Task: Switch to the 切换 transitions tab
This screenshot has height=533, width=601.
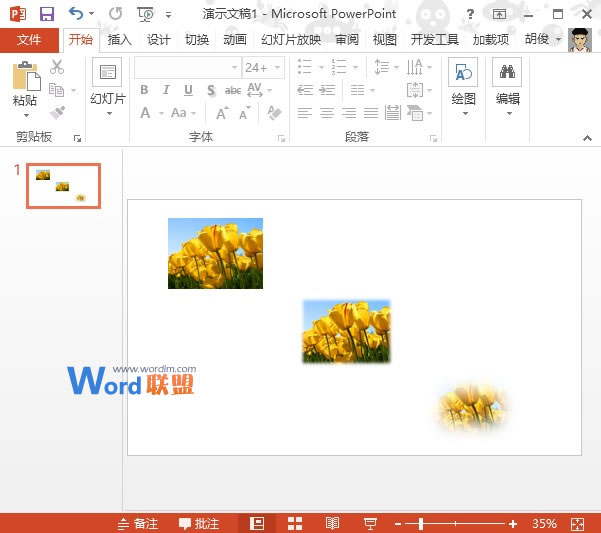Action: [x=197, y=39]
